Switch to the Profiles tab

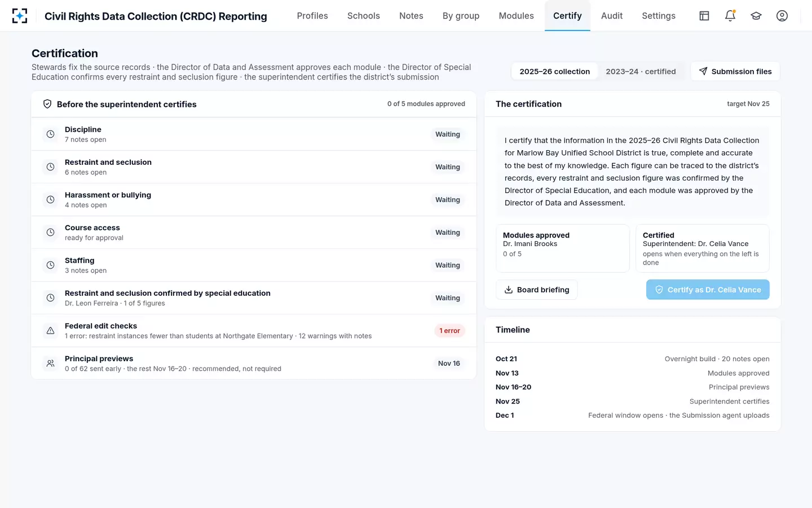(x=312, y=16)
